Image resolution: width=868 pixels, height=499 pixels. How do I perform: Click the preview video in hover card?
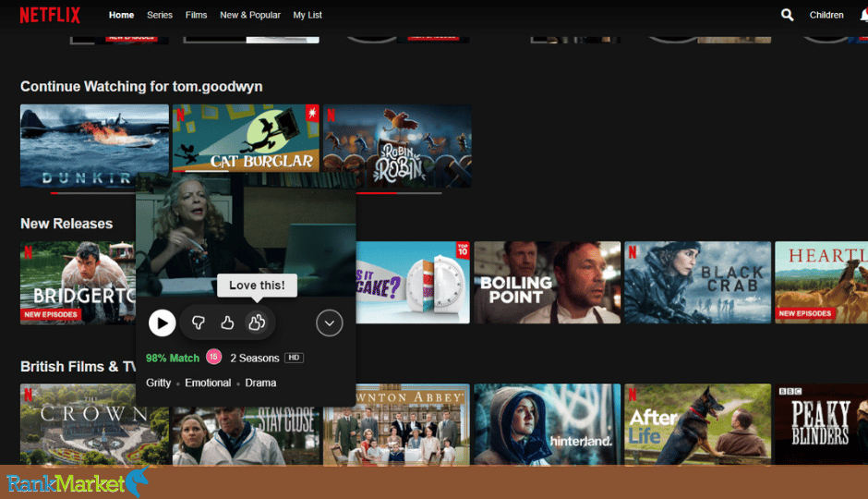coord(246,235)
